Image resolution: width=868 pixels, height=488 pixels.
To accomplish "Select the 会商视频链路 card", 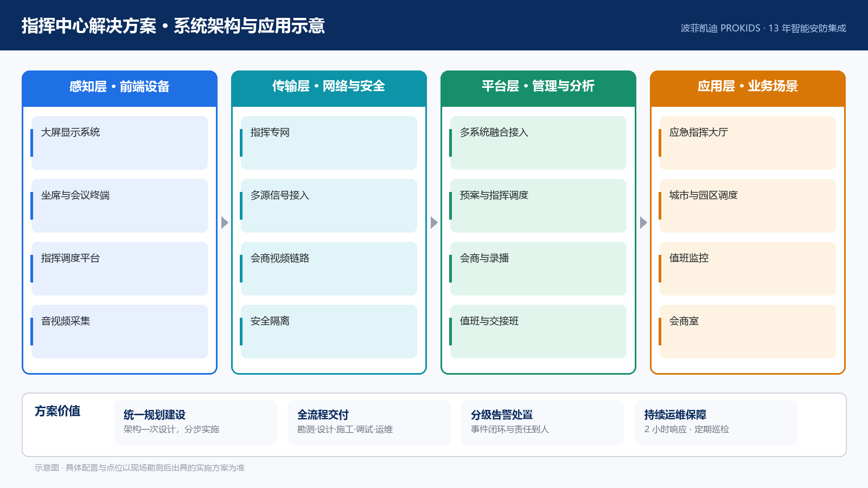I will (329, 268).
